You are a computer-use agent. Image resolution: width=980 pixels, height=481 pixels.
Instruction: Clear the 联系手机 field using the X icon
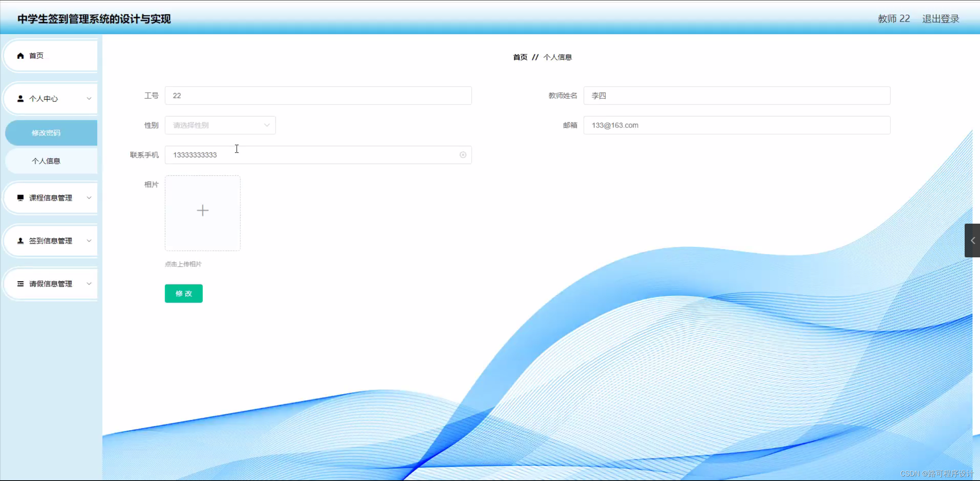pyautogui.click(x=463, y=155)
